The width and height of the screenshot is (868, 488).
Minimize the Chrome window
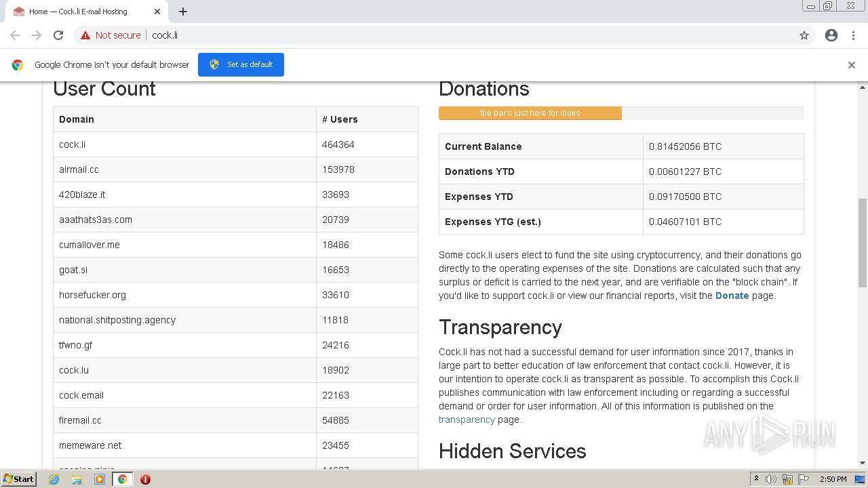pos(810,6)
